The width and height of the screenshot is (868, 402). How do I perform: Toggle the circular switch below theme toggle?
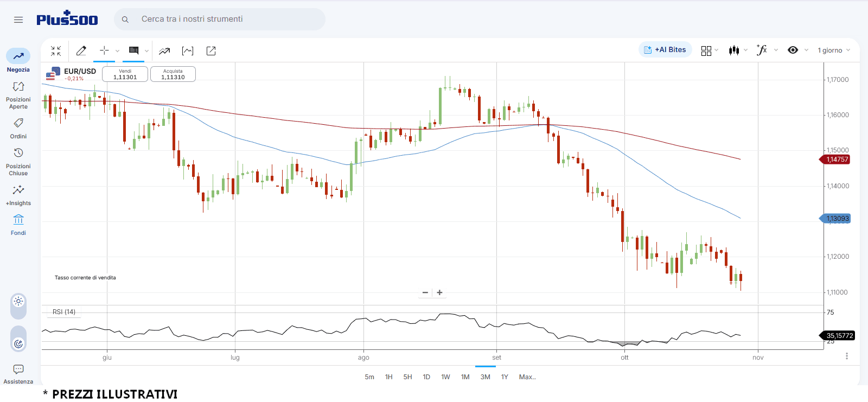[18, 343]
